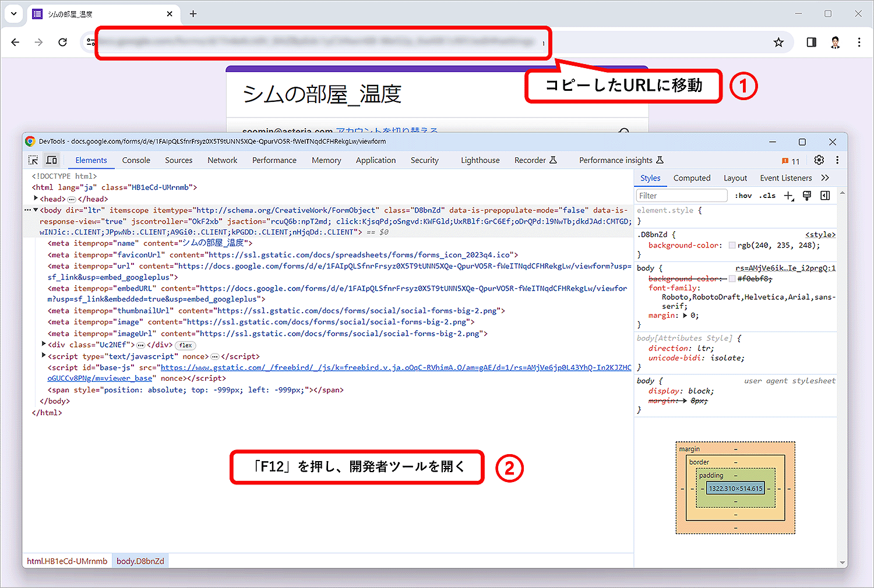874x588 pixels.
Task: Select the <!DOCTYPE html> line
Action: [64, 176]
